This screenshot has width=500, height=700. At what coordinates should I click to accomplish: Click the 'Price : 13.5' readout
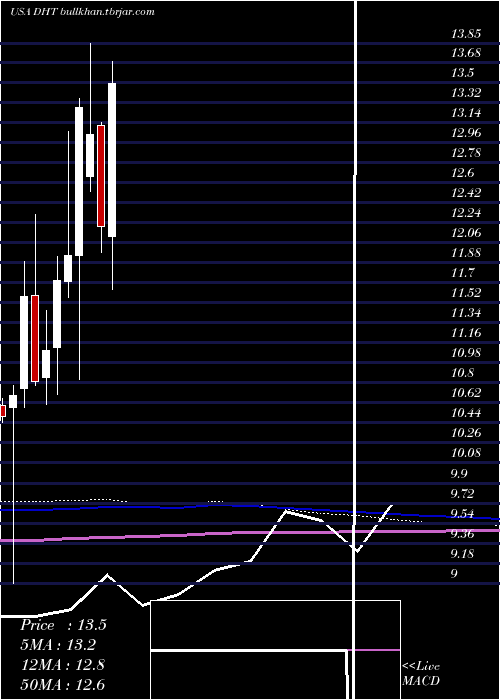(63, 625)
